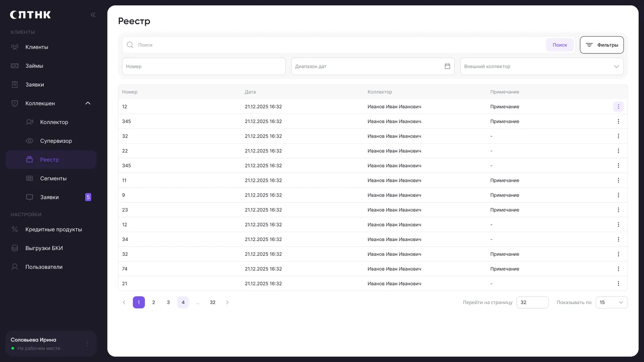
Task: Click row number cell 74
Action: (x=125, y=269)
